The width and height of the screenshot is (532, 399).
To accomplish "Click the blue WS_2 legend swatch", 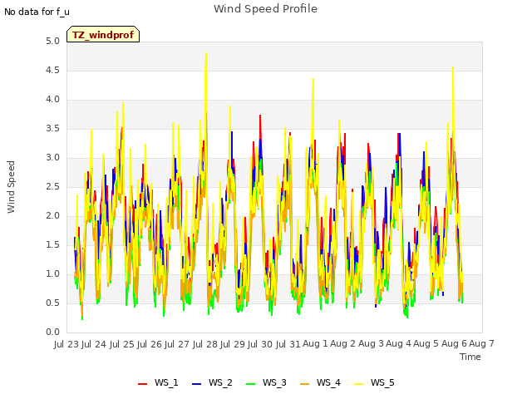I will pos(196,384).
